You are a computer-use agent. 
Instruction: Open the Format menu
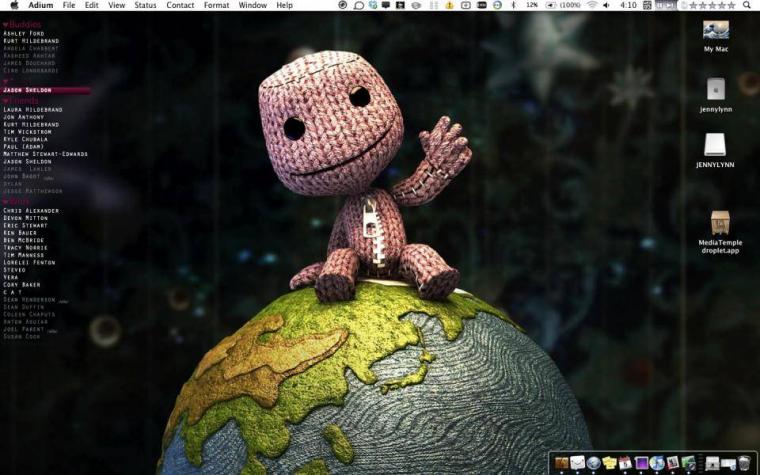click(216, 5)
